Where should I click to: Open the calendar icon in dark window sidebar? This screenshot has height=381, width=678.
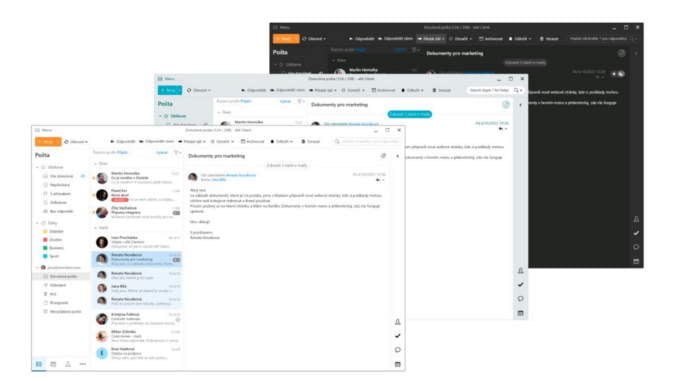[636, 261]
